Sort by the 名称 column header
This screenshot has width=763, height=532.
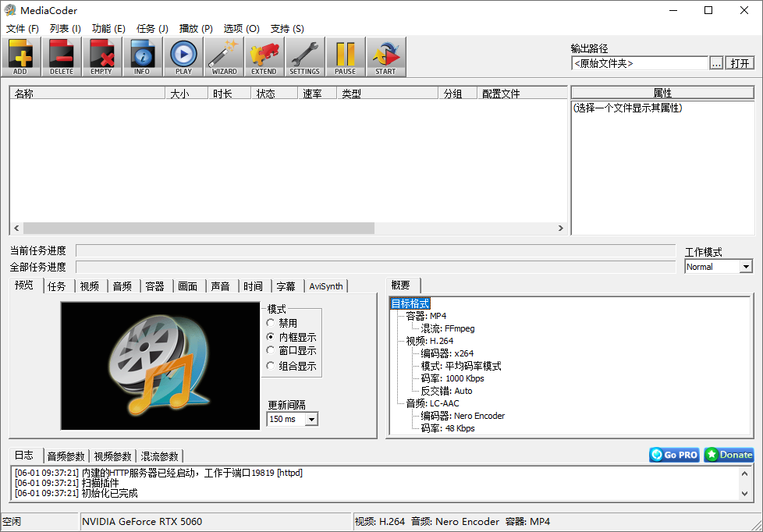click(x=87, y=94)
